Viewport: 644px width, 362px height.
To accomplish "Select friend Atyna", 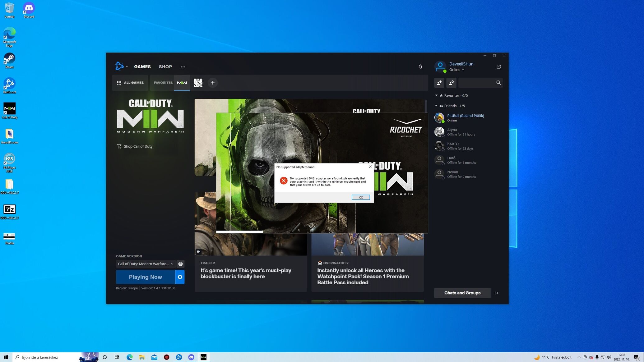I will (x=468, y=132).
